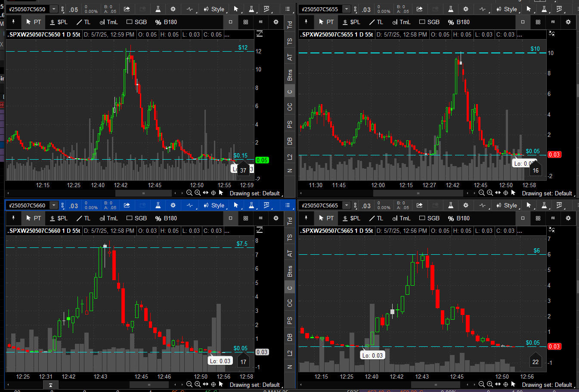Viewport: 579px width, 392px height.
Task: Select the SGB rectangle tool on C5660 chart
Action: pos(136,218)
